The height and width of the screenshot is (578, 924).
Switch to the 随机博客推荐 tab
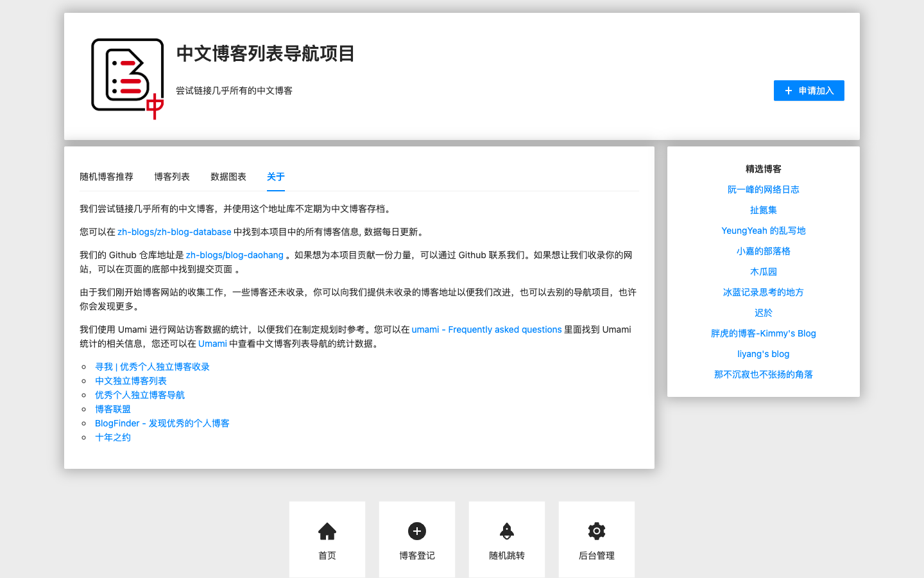tap(106, 177)
